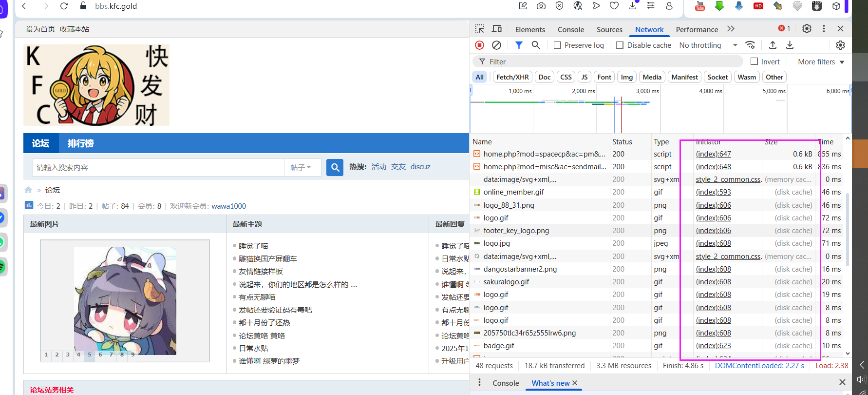Expand the More filters menu
868x395 pixels.
click(821, 62)
